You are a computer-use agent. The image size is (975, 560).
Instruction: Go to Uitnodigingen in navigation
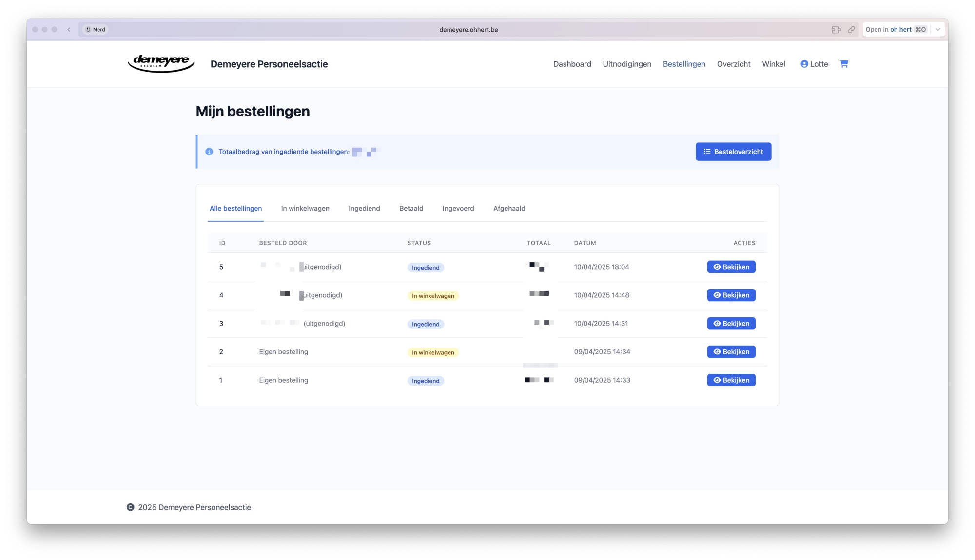click(x=627, y=64)
